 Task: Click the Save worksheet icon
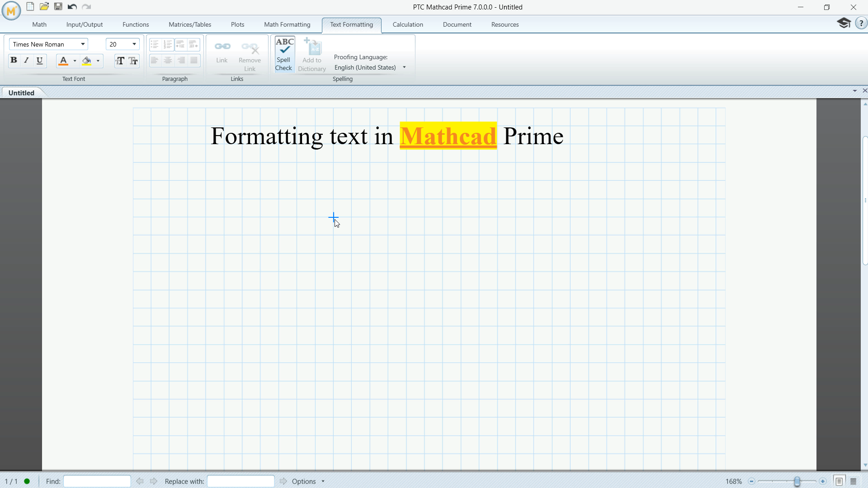(x=58, y=7)
